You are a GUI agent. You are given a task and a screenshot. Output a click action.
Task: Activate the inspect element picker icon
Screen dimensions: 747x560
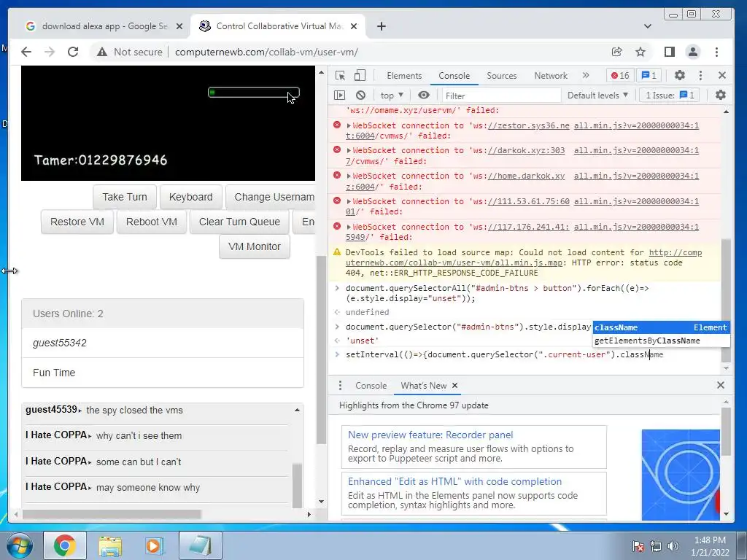pyautogui.click(x=340, y=75)
